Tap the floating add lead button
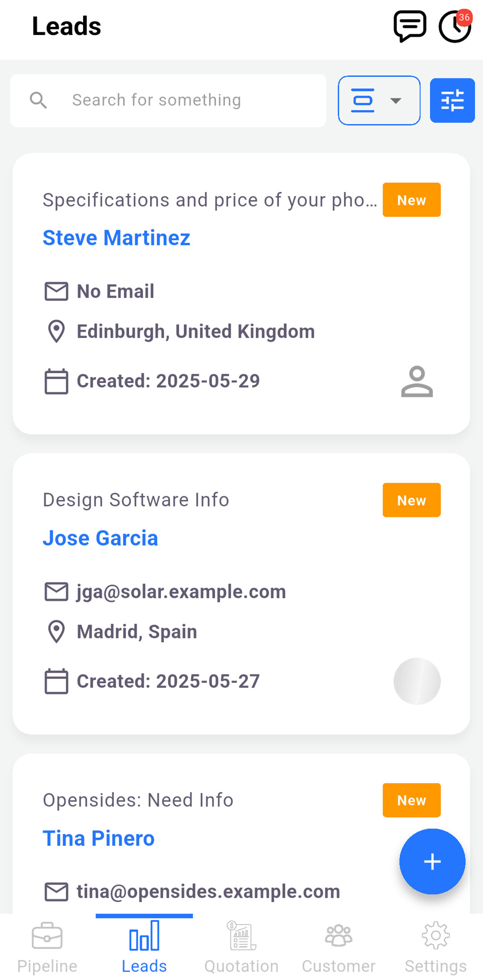The height and width of the screenshot is (980, 483). [x=432, y=861]
